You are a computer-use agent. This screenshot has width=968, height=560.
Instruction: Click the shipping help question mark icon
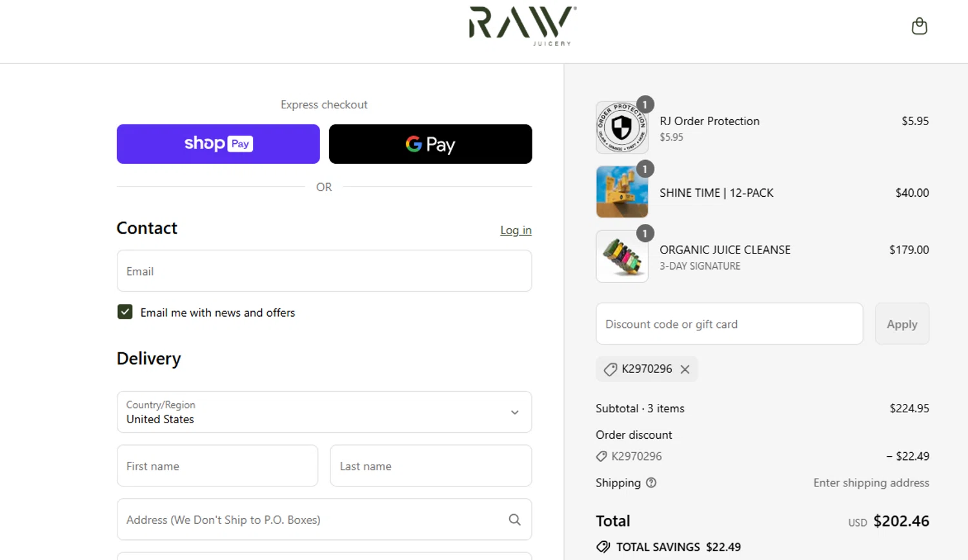tap(651, 483)
